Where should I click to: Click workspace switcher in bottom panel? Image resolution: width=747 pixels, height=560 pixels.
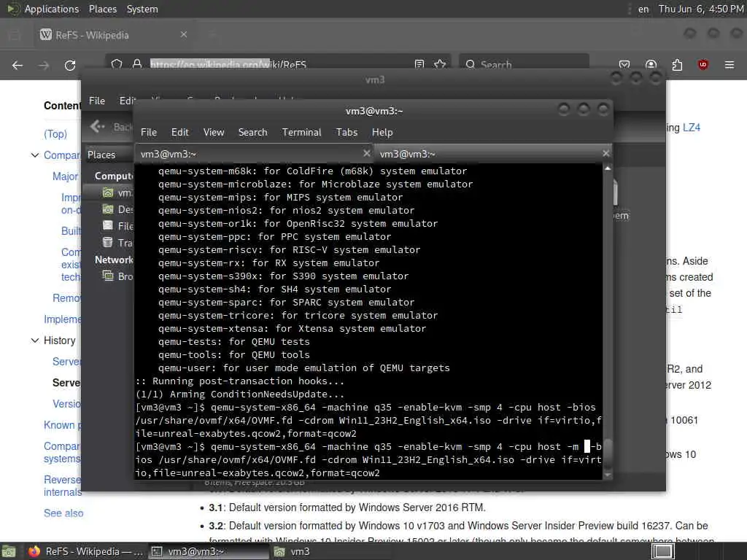coord(662,551)
